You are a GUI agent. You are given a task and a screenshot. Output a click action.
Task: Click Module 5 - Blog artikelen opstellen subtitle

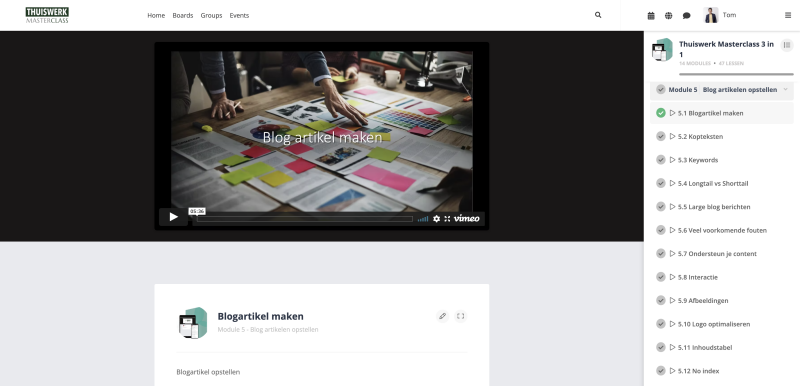[x=268, y=330]
